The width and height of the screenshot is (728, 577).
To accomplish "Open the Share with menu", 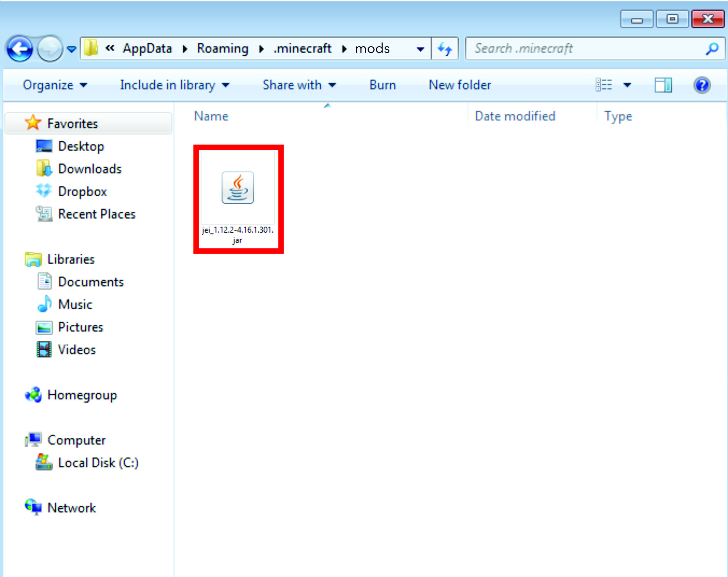I will [299, 85].
